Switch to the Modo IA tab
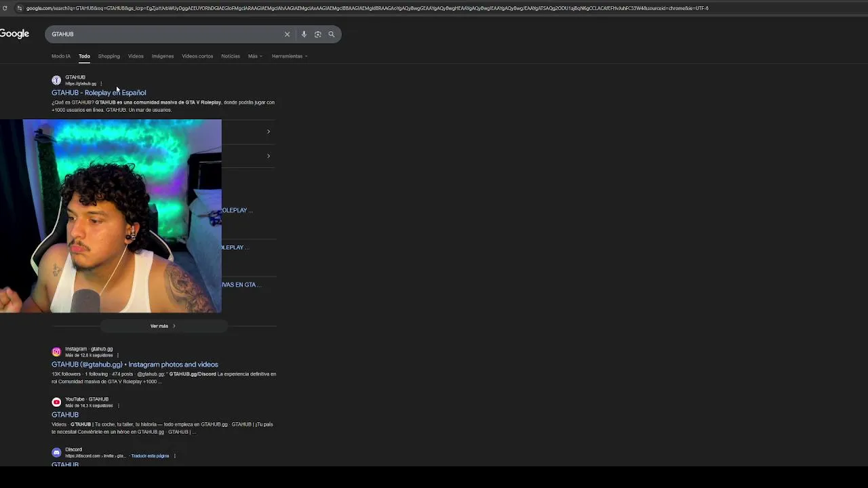 point(61,56)
